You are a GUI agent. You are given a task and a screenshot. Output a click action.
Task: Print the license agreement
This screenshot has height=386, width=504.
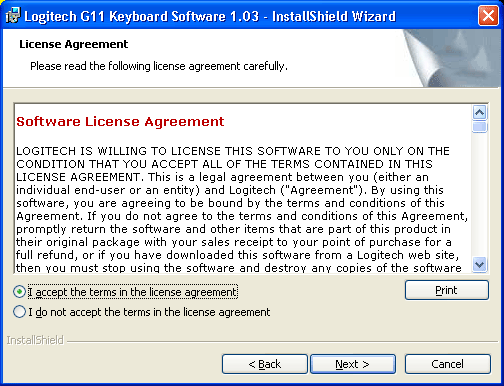(x=447, y=290)
